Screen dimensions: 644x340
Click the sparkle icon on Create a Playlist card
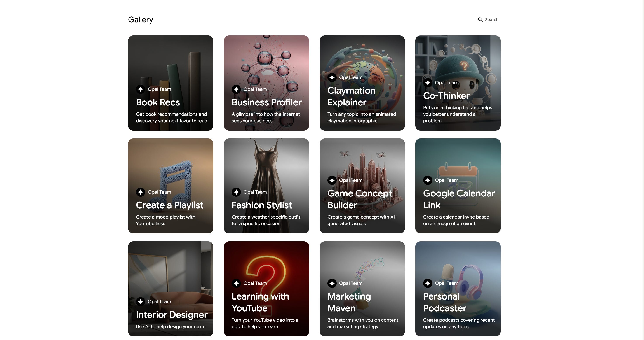pyautogui.click(x=141, y=192)
